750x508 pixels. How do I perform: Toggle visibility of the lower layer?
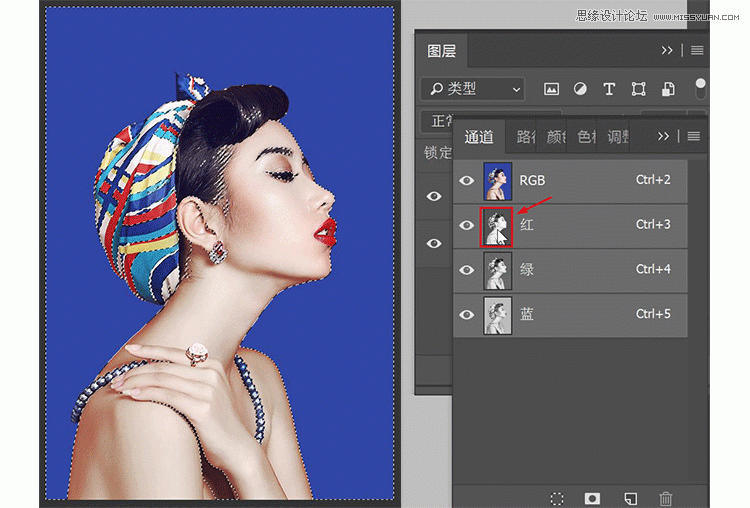coord(434,243)
